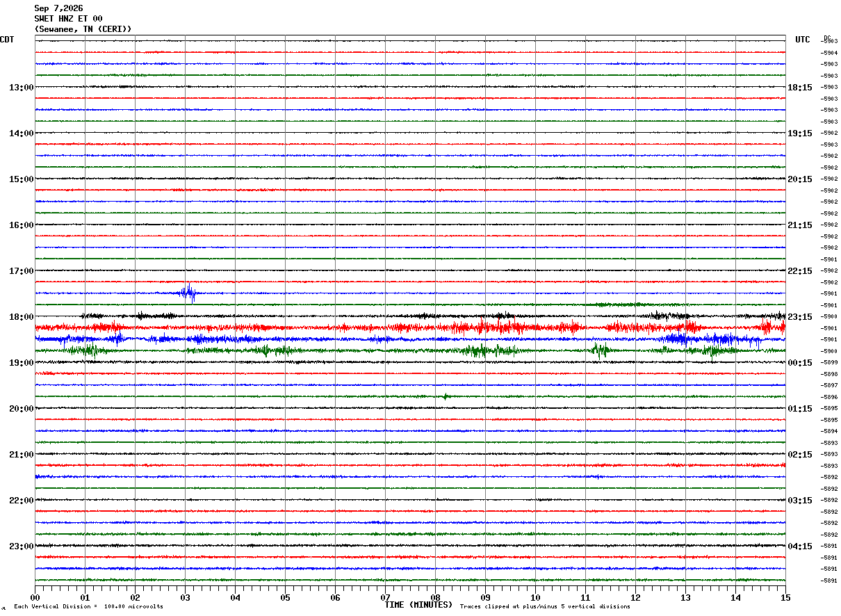Click the 15 minute tick label
Viewport: 841px width, 616px height.
(x=785, y=597)
